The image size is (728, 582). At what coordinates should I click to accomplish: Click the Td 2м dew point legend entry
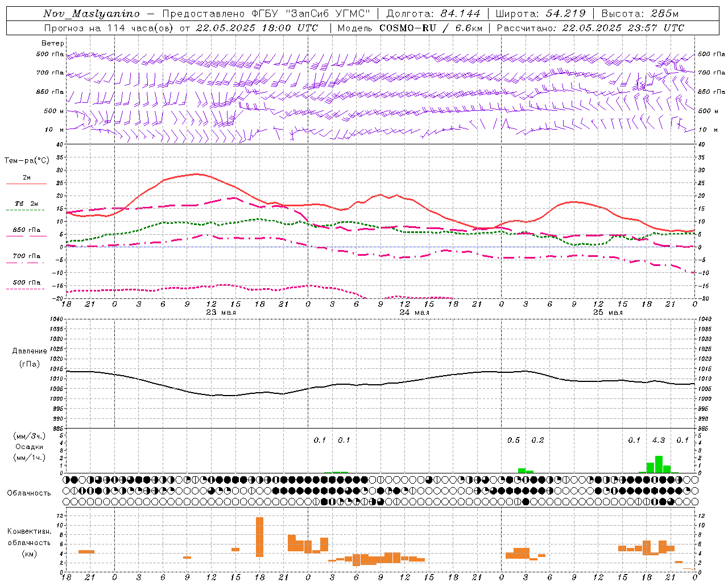[x=26, y=203]
